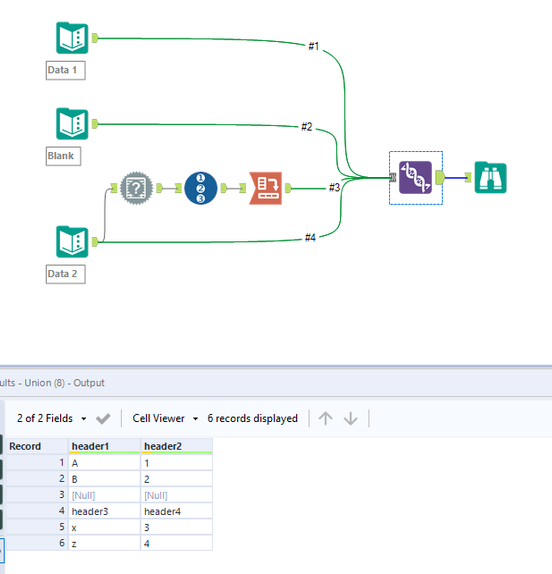
Task: Click the Cross Tab output anchor
Action: [x=288, y=188]
